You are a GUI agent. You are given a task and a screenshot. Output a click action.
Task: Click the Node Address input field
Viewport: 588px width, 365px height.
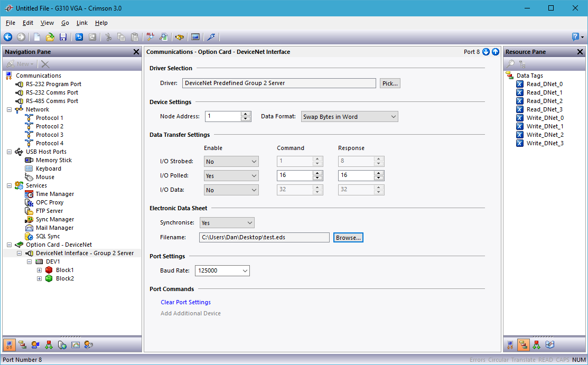tap(223, 116)
